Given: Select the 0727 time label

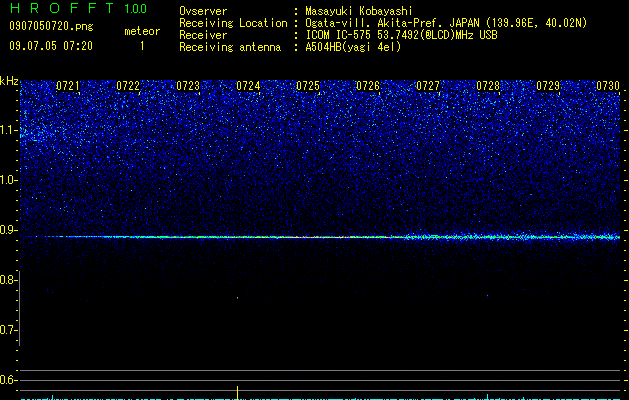Looking at the screenshot, I should click(428, 86).
